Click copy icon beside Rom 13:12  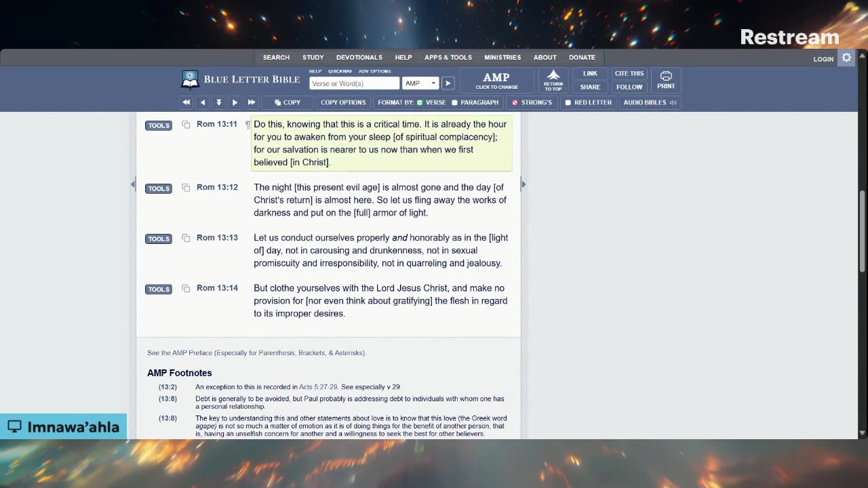[x=186, y=188]
